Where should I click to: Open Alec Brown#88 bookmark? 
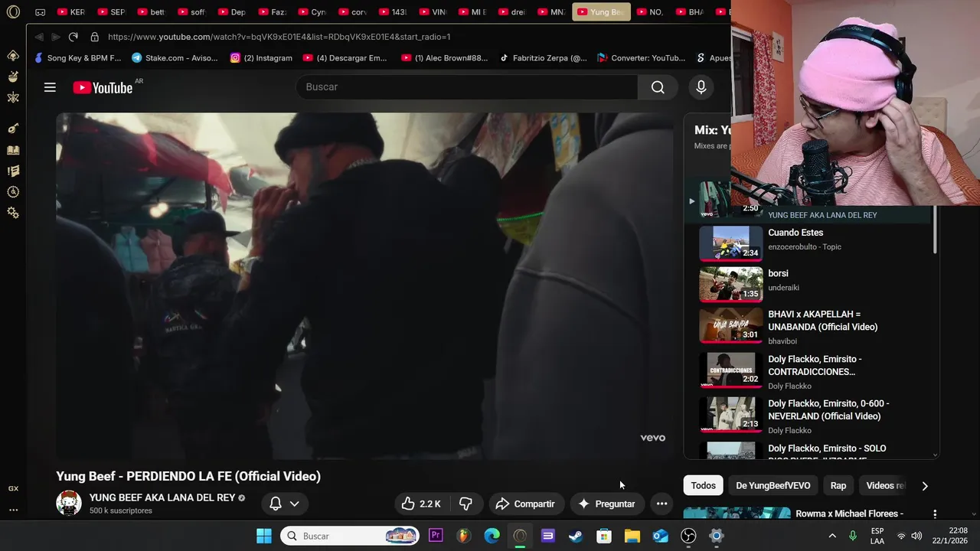click(445, 58)
